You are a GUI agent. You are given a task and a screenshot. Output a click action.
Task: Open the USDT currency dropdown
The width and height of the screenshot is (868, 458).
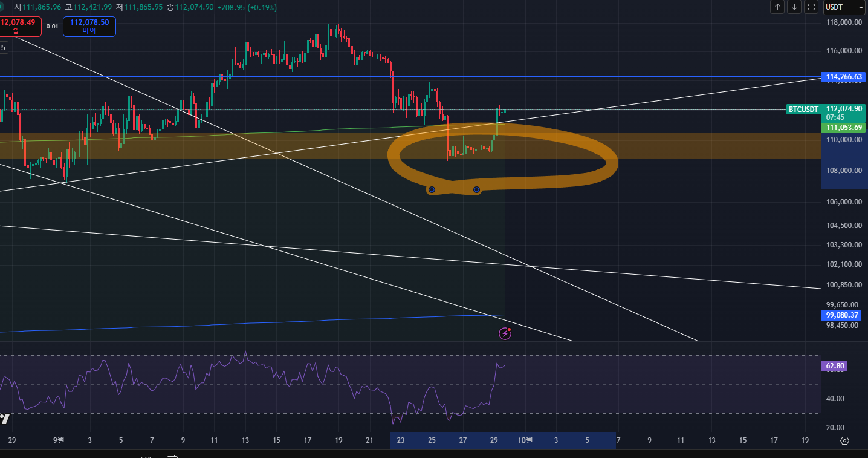(845, 7)
